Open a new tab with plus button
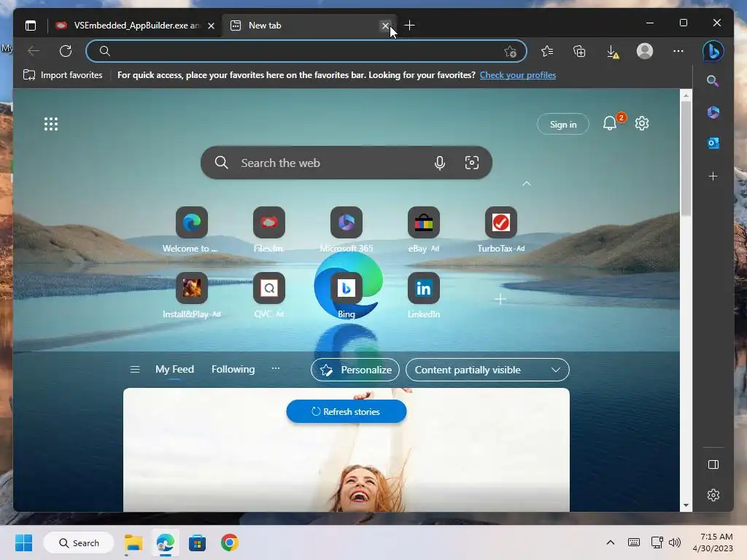Viewport: 747px width, 560px height. [409, 26]
